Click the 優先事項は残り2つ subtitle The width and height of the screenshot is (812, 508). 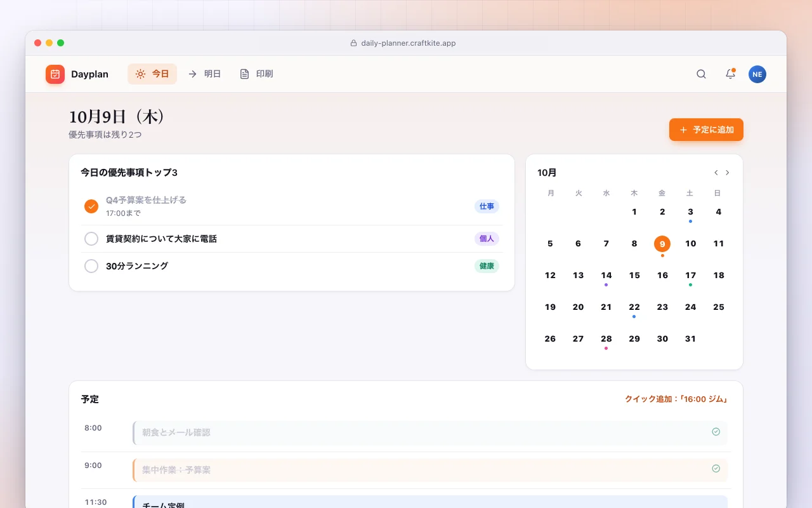coord(105,135)
